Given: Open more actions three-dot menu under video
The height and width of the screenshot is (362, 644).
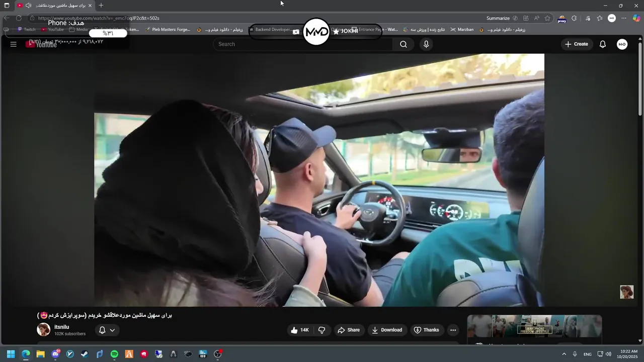Looking at the screenshot, I should [453, 330].
